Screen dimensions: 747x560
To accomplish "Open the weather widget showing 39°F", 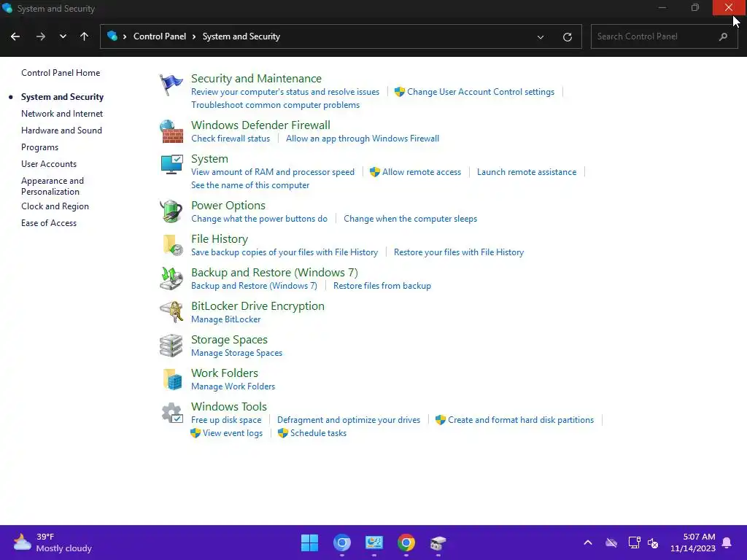I will pos(53,542).
